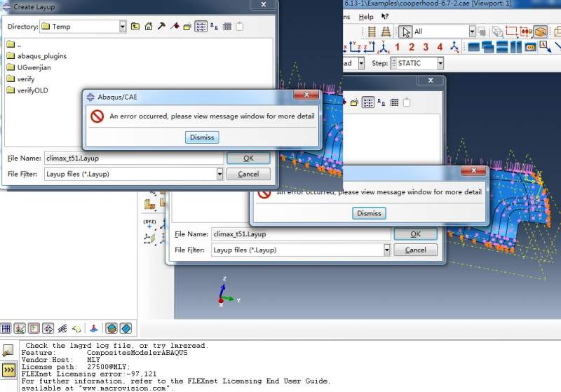Screen dimensions: 561x392
Task: Select the abaqus_plugins folder
Action: pyautogui.click(x=36, y=56)
